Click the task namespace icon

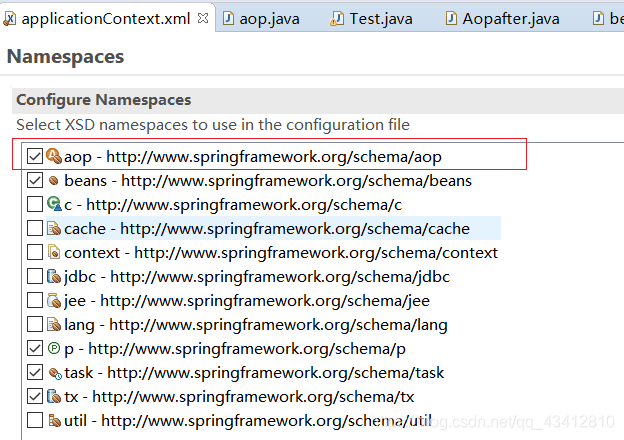click(55, 373)
